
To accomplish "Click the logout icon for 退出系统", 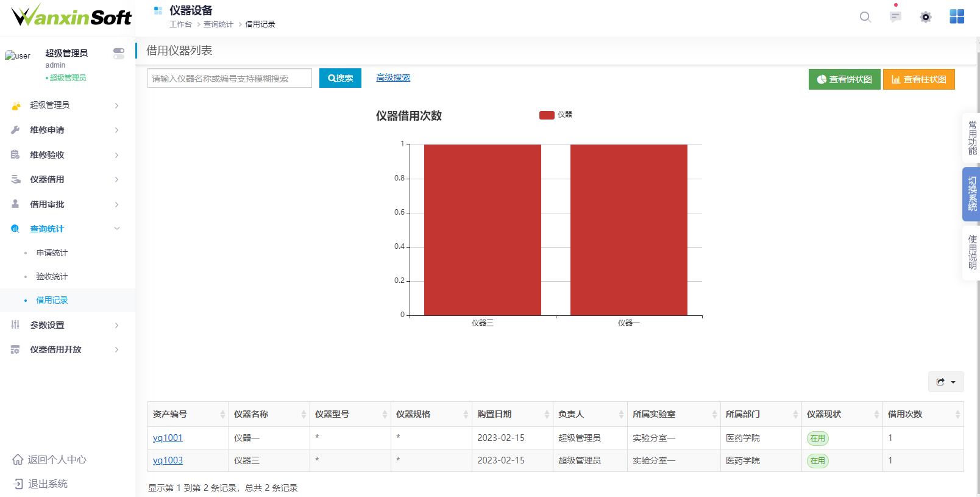I will point(18,484).
